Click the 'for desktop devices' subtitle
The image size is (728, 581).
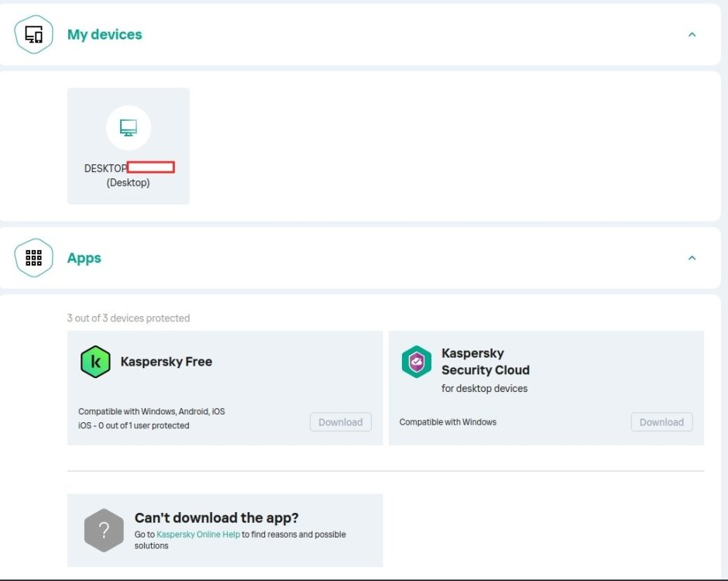484,388
